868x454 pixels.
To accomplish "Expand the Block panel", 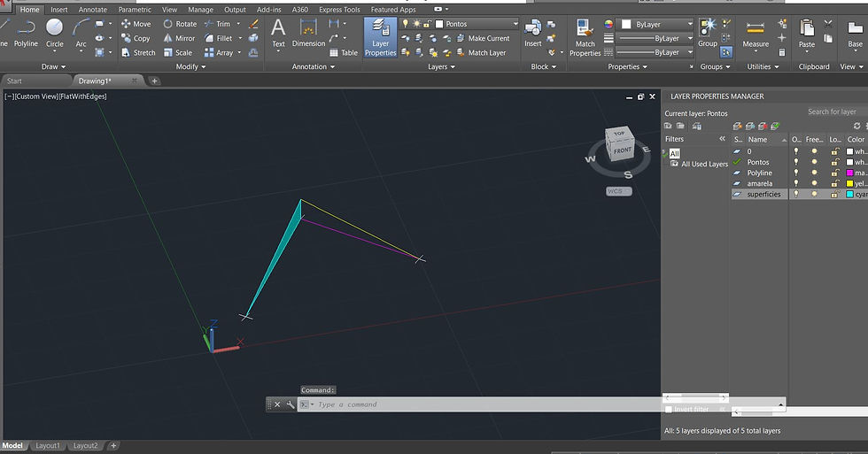I will [544, 66].
